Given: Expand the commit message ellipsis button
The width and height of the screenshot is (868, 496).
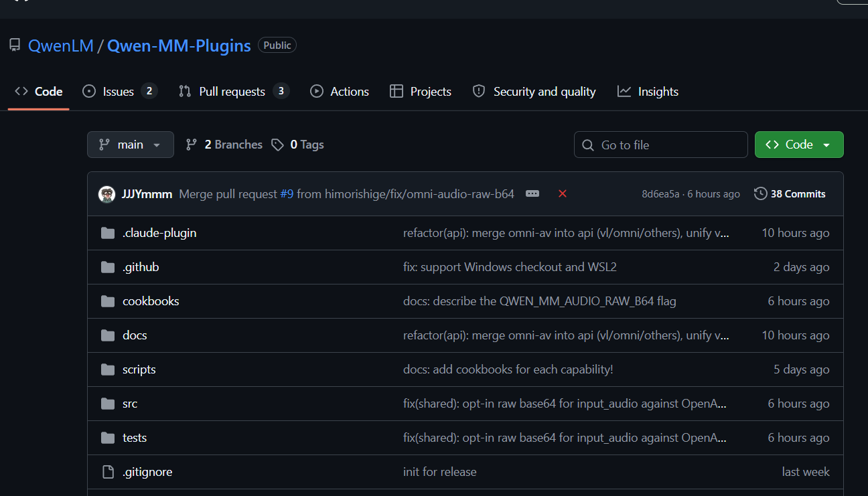Looking at the screenshot, I should [532, 193].
